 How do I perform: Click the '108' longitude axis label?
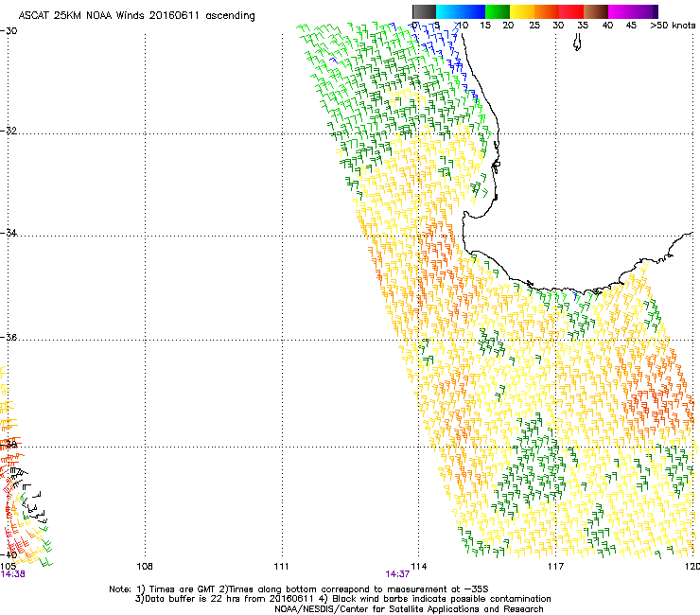145,567
